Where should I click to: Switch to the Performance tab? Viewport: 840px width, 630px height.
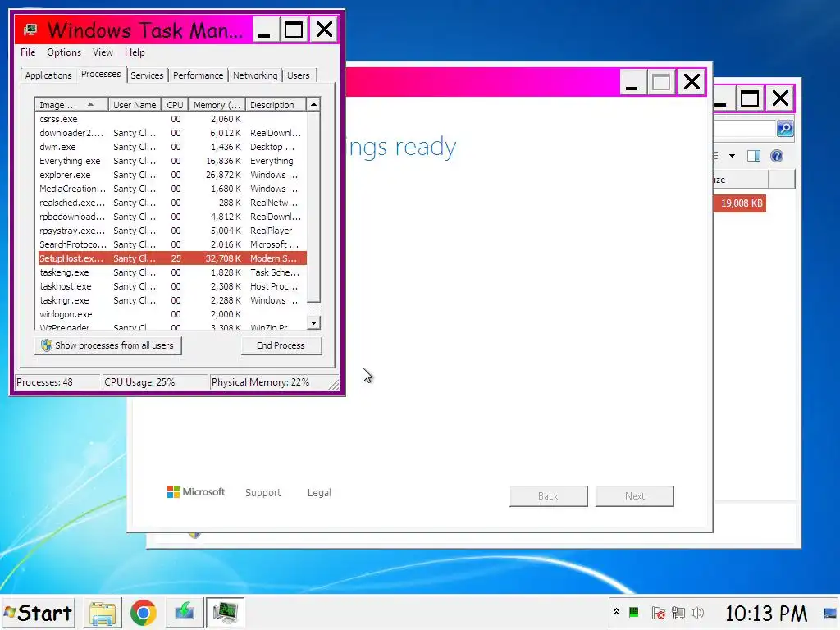199,75
